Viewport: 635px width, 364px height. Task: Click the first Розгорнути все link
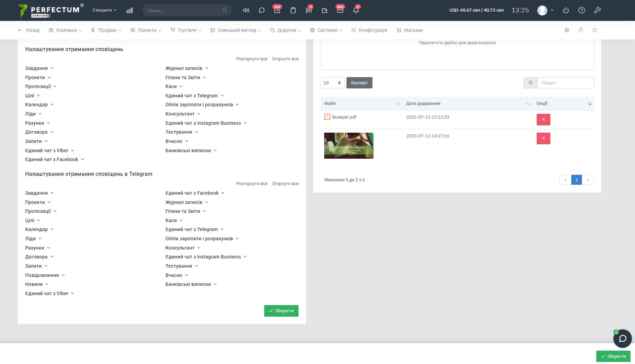[x=252, y=59]
